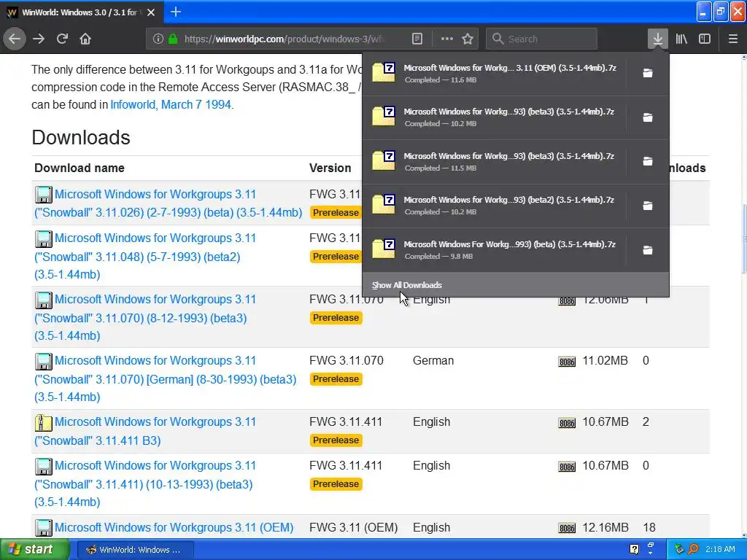Image resolution: width=747 pixels, height=560 pixels.
Task: Click floppy icon beside Snowball 3.11.070 (8-12-1993)
Action: coord(43,300)
